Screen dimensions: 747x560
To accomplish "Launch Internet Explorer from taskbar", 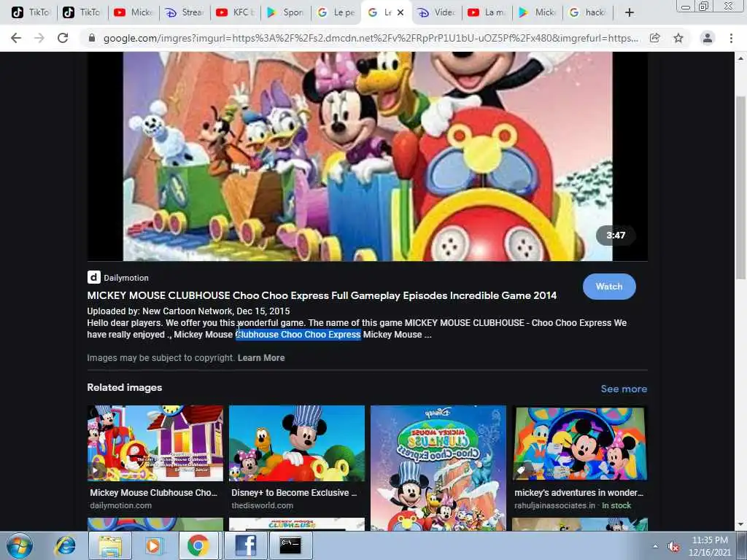I will (65, 545).
